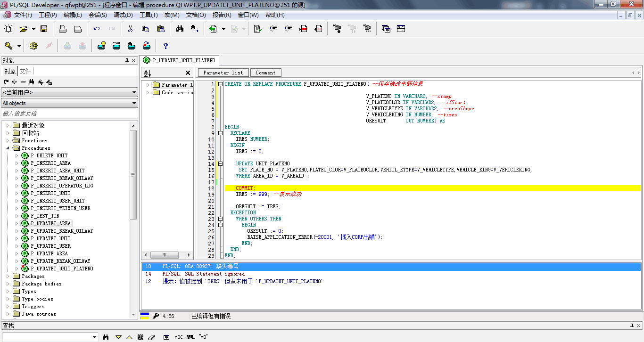The image size is (644, 342).
Task: Open the 调试(D) menu
Action: pyautogui.click(x=123, y=15)
